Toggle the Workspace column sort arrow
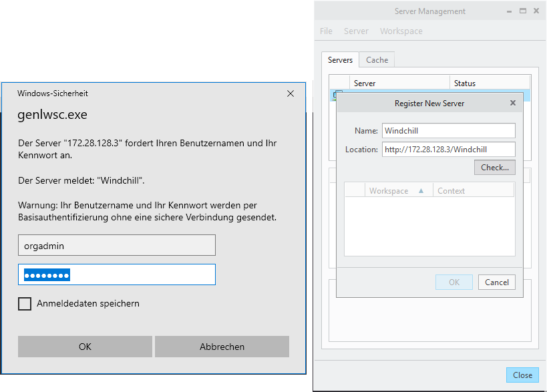 pyautogui.click(x=421, y=191)
